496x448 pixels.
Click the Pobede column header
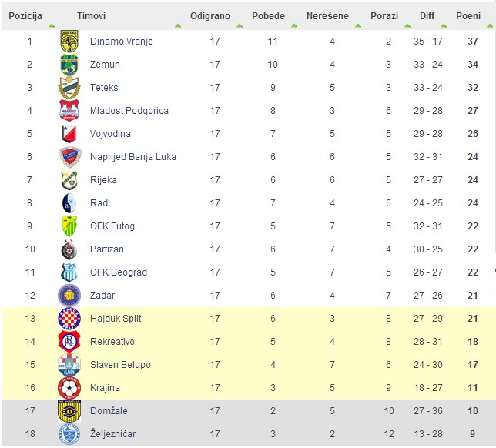pos(268,16)
